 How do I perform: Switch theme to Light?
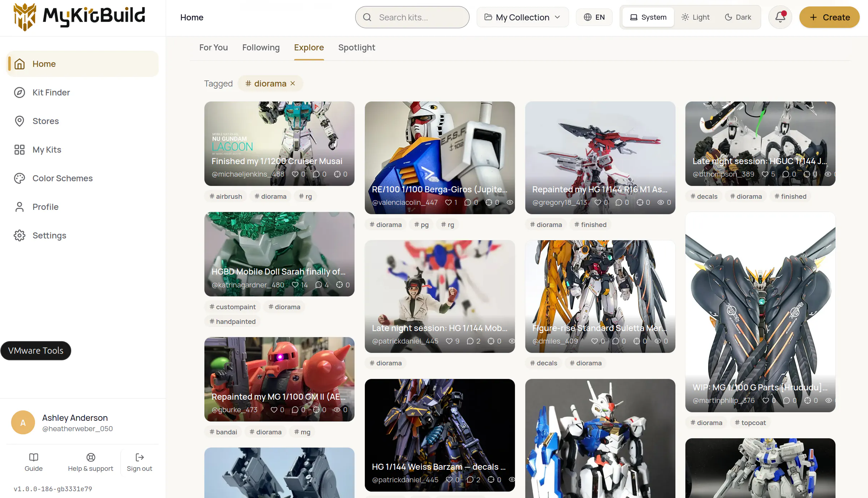point(695,17)
